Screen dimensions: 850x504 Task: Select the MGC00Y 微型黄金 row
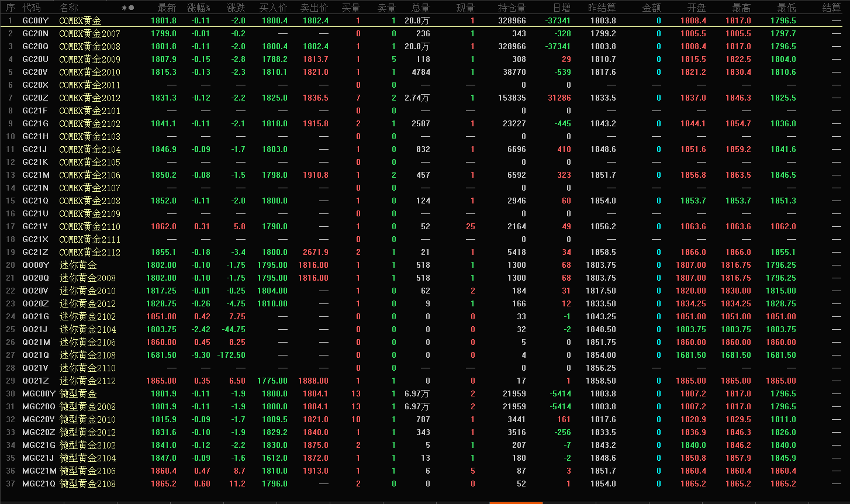(x=425, y=393)
